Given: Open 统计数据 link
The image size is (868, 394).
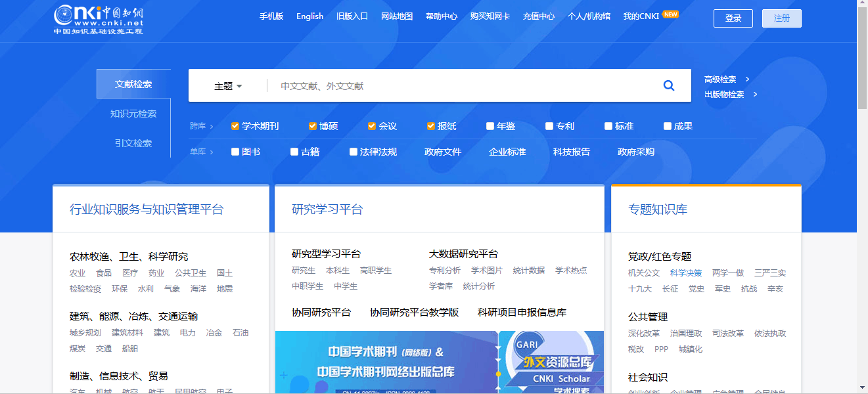Looking at the screenshot, I should click(529, 271).
